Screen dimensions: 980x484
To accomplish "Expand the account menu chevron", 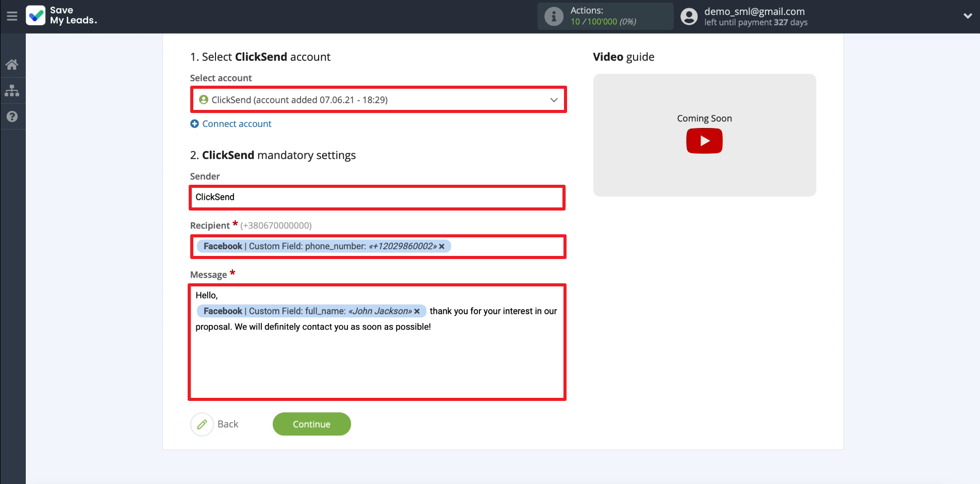I will (x=968, y=16).
